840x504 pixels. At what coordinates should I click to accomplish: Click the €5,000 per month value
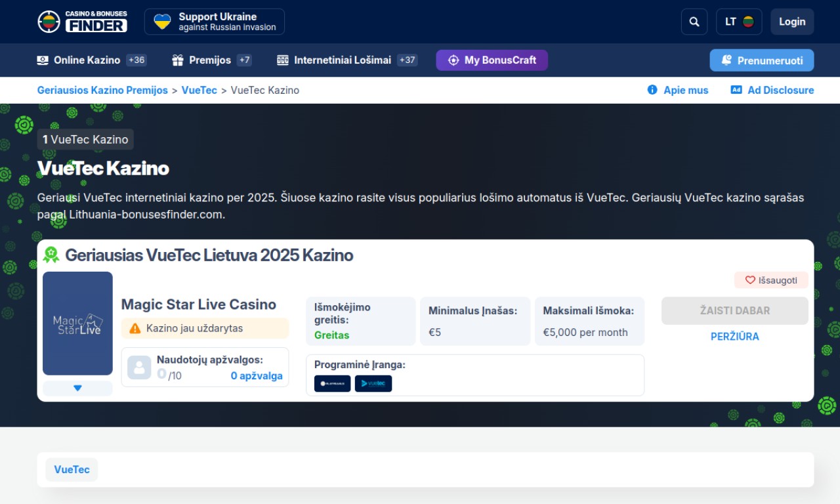[585, 333]
